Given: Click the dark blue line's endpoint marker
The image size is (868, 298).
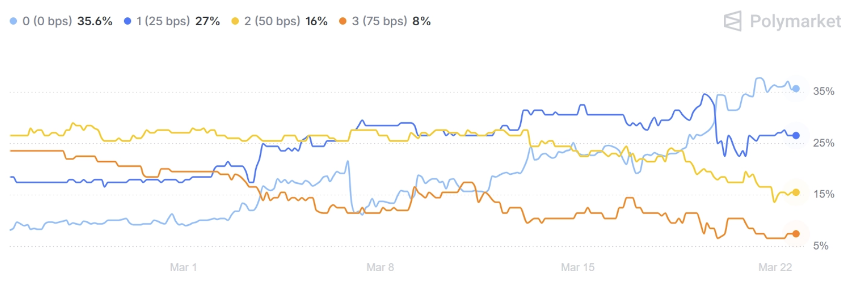Looking at the screenshot, I should pyautogui.click(x=796, y=135).
